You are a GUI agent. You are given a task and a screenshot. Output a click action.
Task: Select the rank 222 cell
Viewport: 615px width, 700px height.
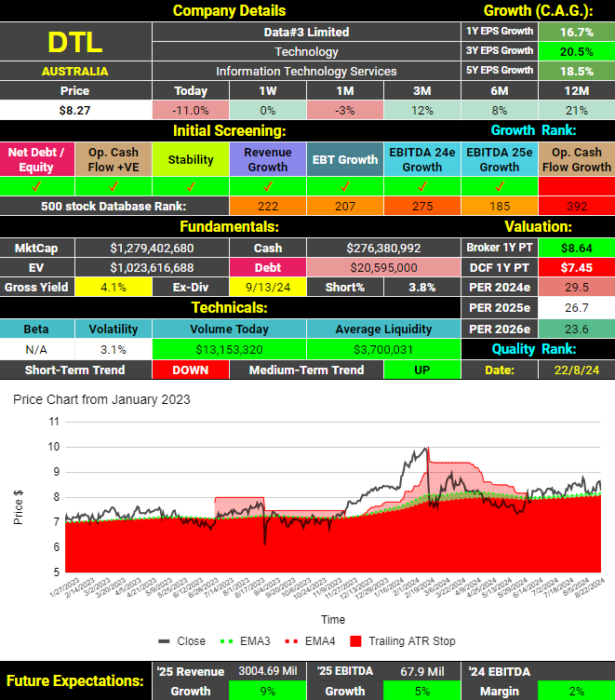[x=268, y=207]
